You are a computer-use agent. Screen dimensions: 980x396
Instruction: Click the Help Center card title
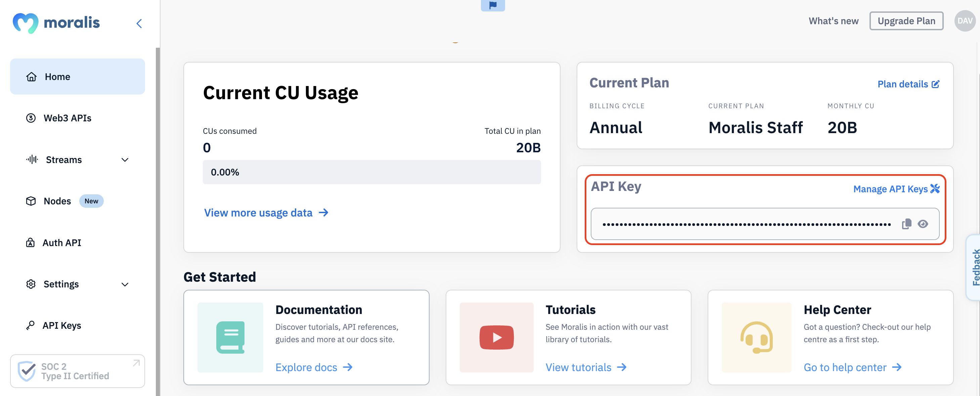pyautogui.click(x=837, y=310)
